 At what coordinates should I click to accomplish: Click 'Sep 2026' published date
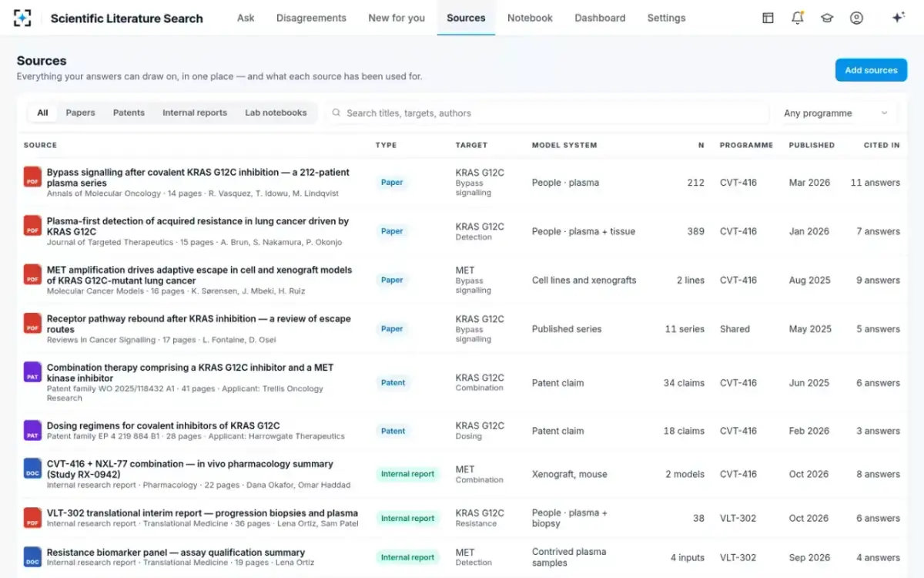coord(810,558)
